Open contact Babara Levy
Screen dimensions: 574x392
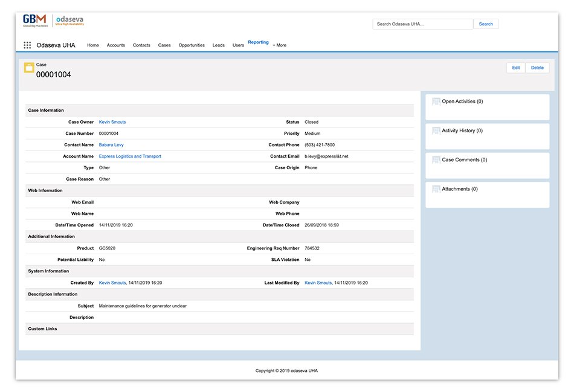pos(111,144)
